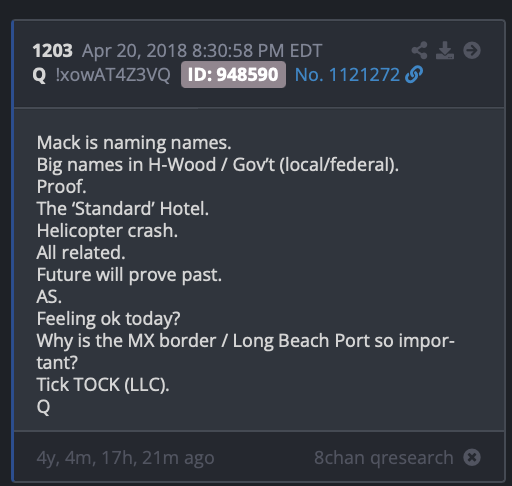The height and width of the screenshot is (486, 512).
Task: Click the bold Q author name
Action: [39, 75]
